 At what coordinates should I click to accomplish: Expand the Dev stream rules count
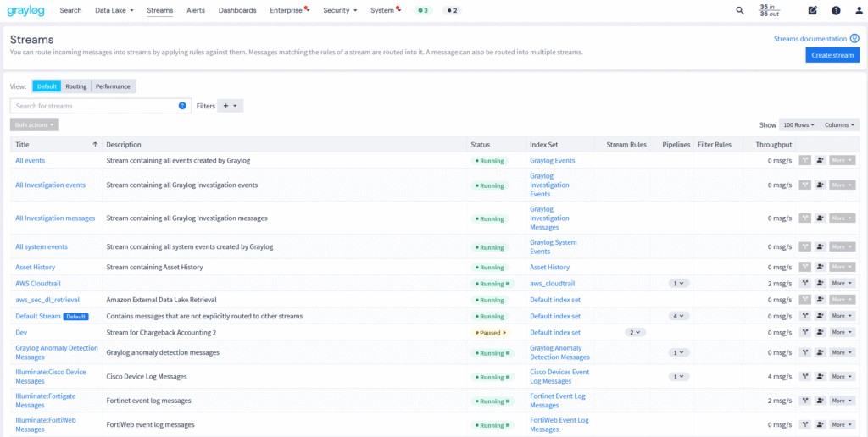[x=636, y=333]
